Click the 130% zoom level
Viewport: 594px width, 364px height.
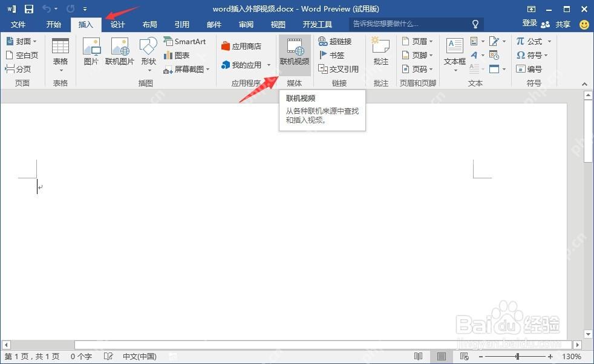pyautogui.click(x=571, y=356)
